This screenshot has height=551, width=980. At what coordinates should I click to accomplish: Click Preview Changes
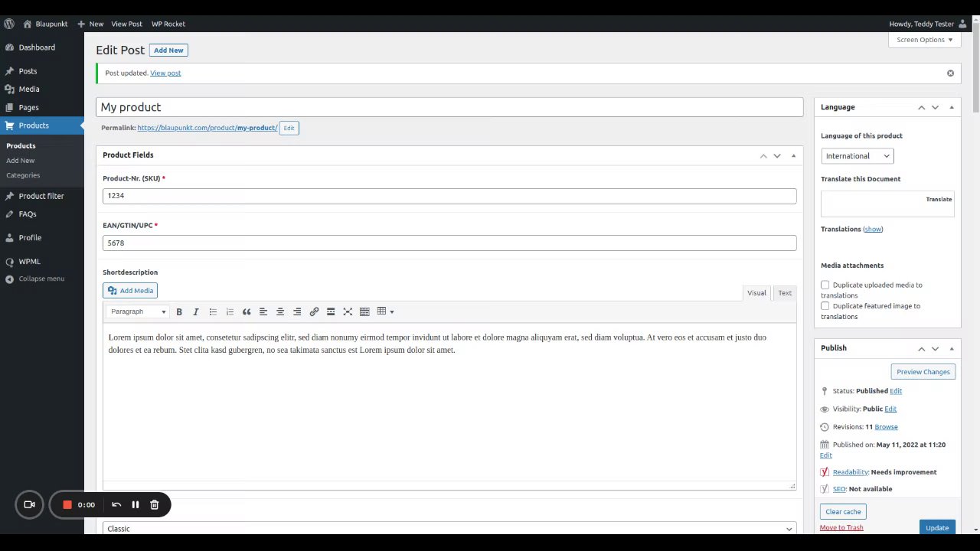pos(923,372)
